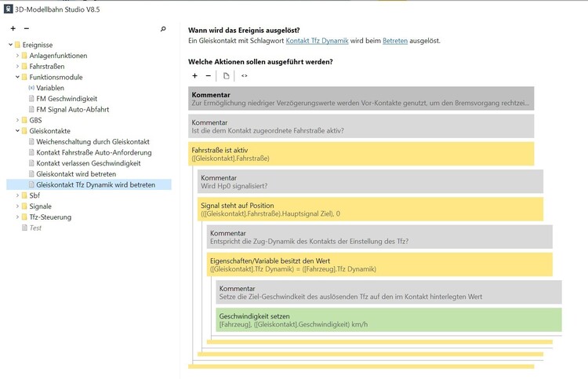Viewport: 588px width, 379px height.
Task: Add a new action with the plus icon
Action: pos(194,76)
